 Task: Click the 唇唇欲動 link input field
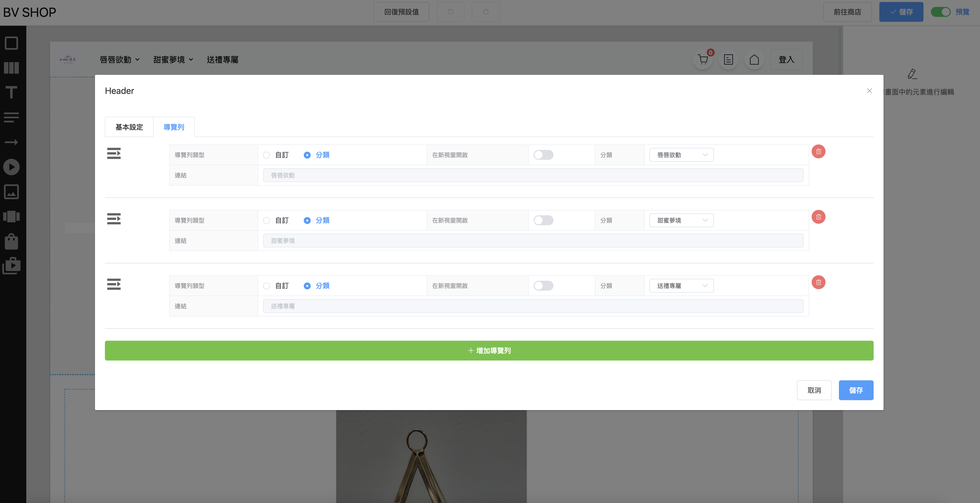533,175
